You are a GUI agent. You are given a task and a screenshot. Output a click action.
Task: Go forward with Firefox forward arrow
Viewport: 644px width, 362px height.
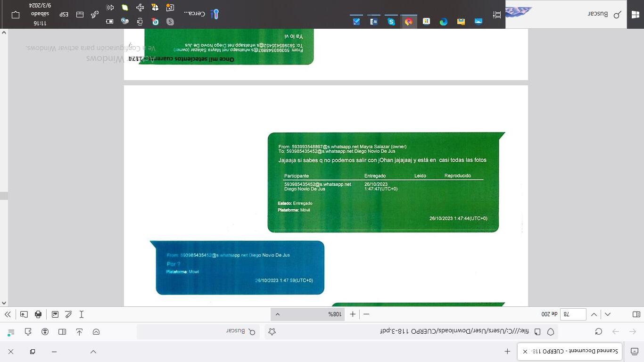tap(616, 332)
